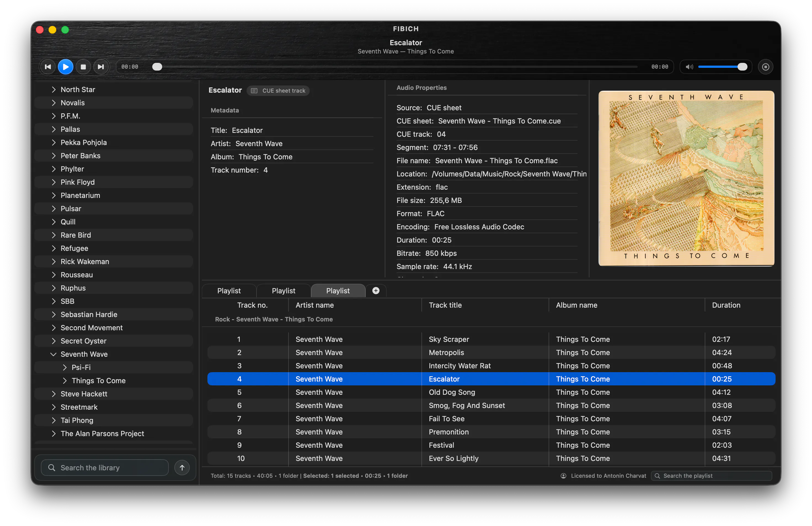
Task: Click the Search the playlist field
Action: [711, 476]
